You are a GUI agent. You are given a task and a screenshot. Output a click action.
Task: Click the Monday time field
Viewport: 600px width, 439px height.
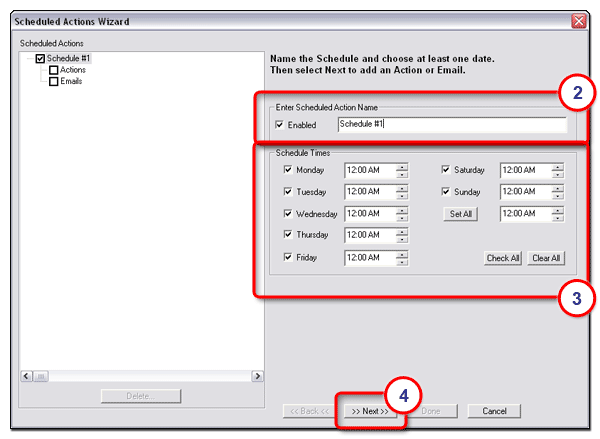[x=369, y=170]
